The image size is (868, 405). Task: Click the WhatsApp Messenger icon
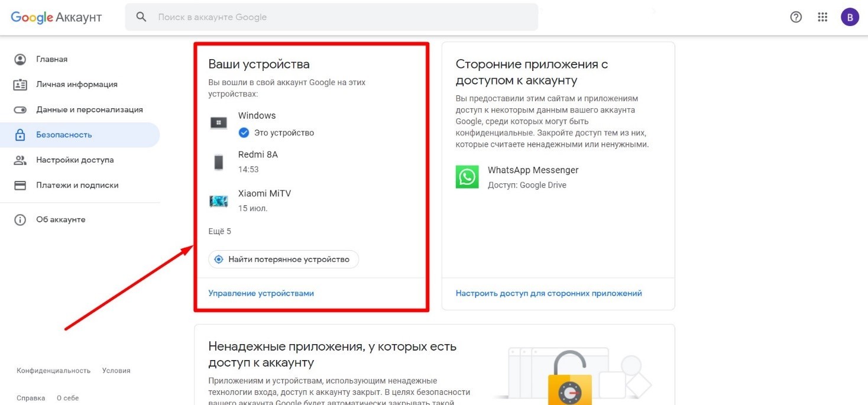pyautogui.click(x=467, y=177)
